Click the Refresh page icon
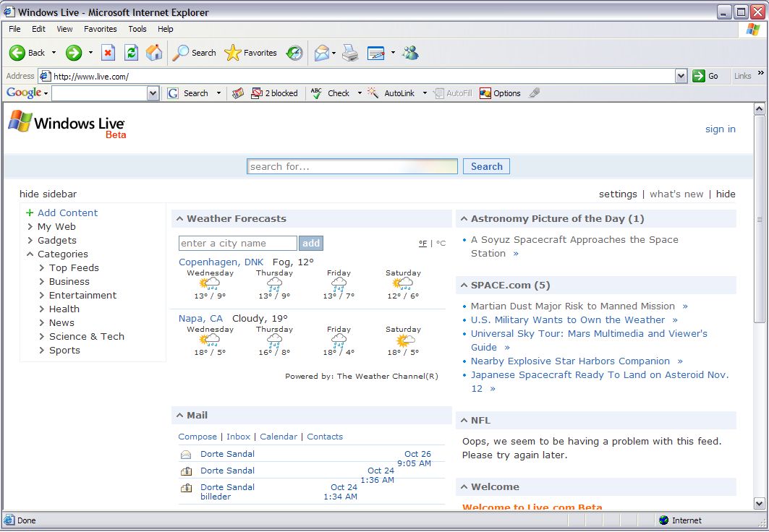Image resolution: width=769 pixels, height=532 pixels. (131, 53)
